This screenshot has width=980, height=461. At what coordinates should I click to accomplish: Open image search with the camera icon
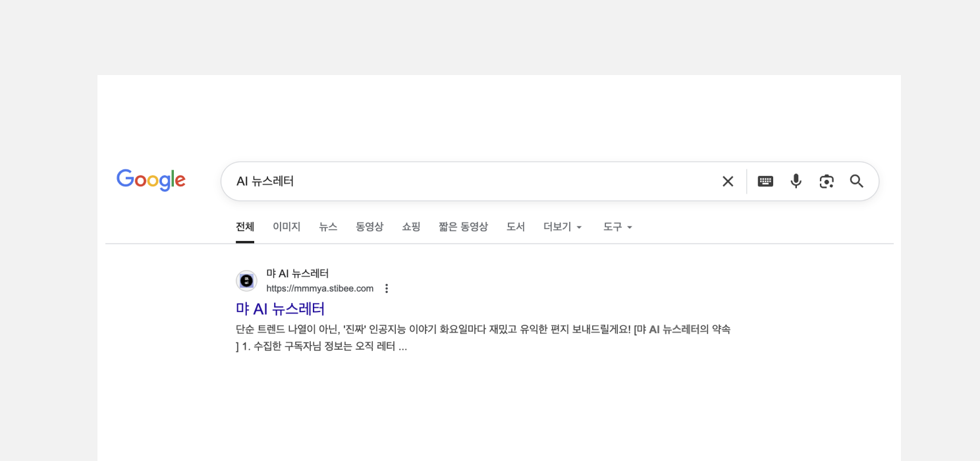(x=826, y=181)
